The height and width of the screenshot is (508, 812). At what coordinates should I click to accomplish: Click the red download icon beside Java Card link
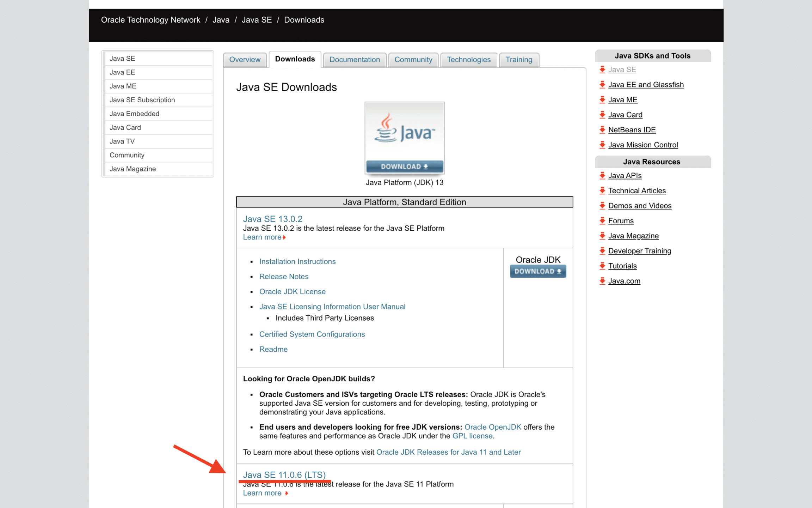(602, 115)
